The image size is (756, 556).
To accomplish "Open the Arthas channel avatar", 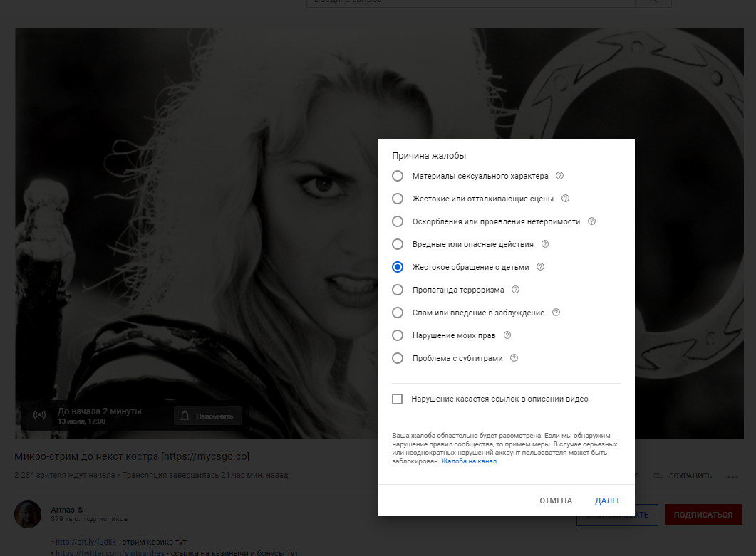I will [28, 514].
